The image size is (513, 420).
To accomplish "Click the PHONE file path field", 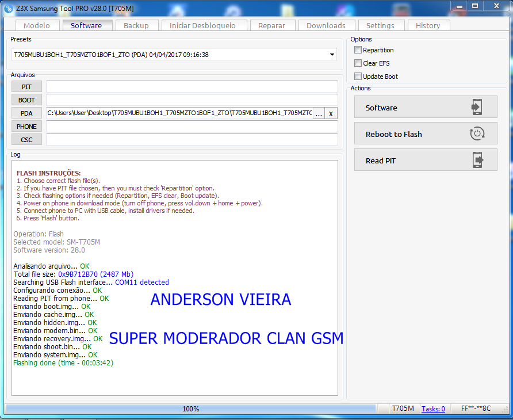I will (x=192, y=127).
